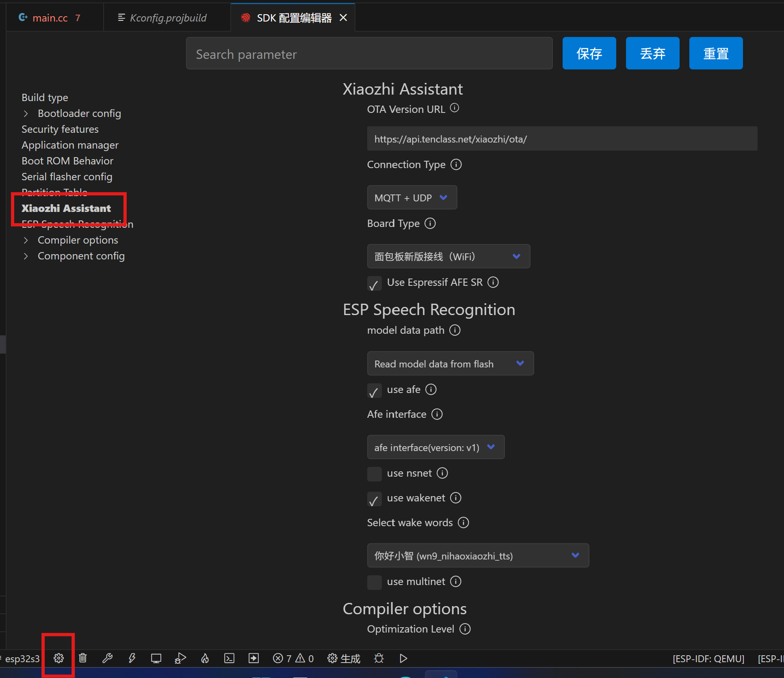Click the ESP-IDF: QEMU status entry

click(x=708, y=659)
